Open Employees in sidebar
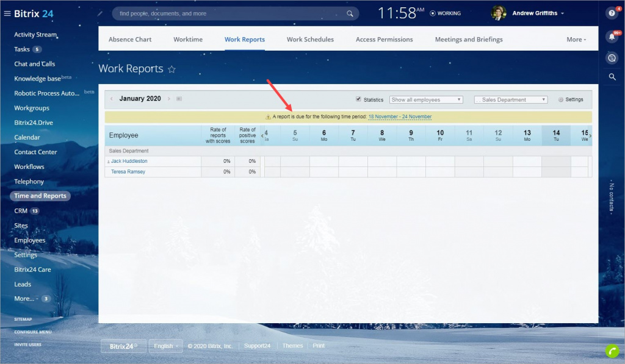The height and width of the screenshot is (364, 625). point(30,241)
